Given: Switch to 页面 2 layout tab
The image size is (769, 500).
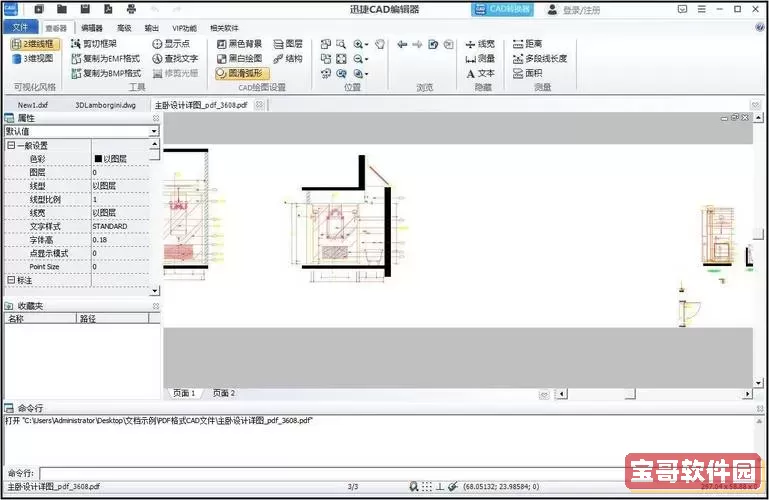Looking at the screenshot, I should click(224, 393).
